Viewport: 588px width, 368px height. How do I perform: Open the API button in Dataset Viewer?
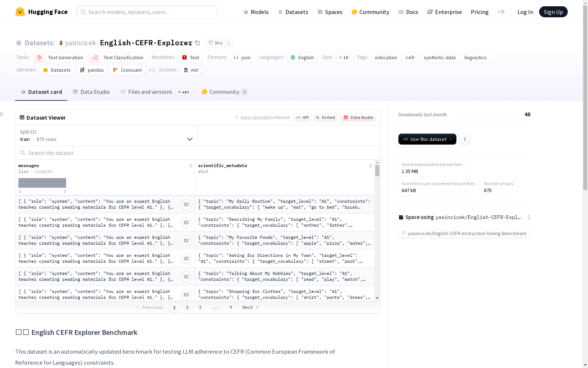point(302,117)
